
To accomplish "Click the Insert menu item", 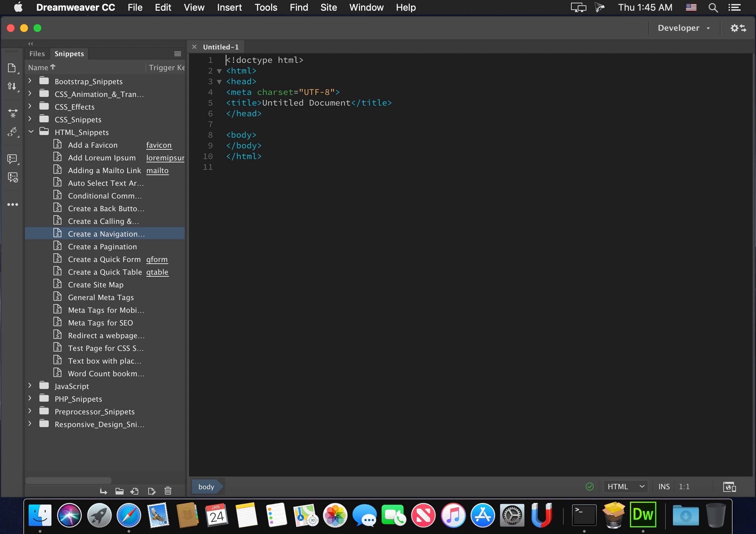I will [229, 7].
